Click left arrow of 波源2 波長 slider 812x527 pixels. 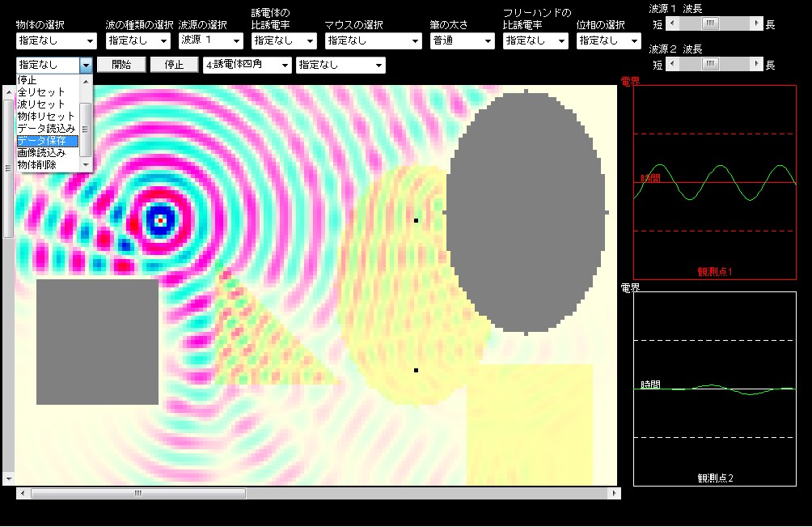click(x=672, y=64)
